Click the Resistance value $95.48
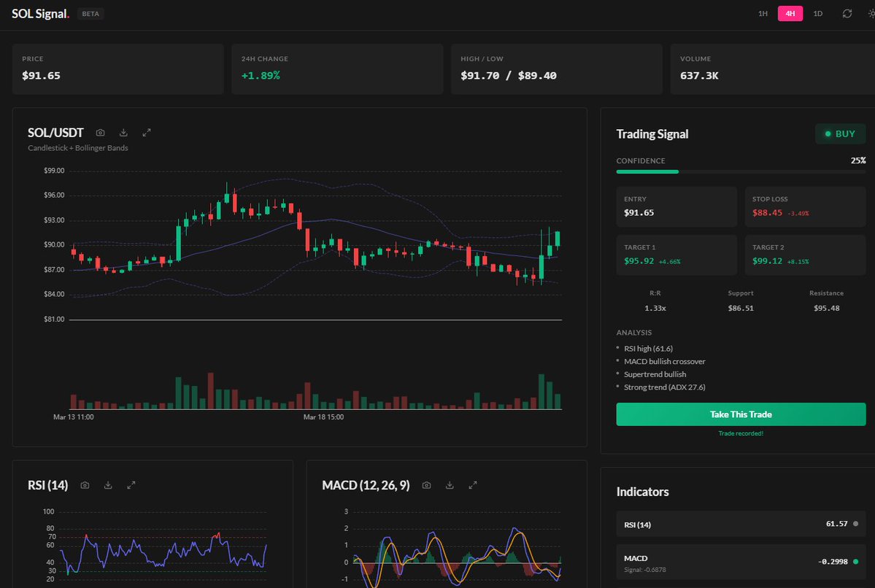Image resolution: width=875 pixels, height=588 pixels. tap(826, 308)
